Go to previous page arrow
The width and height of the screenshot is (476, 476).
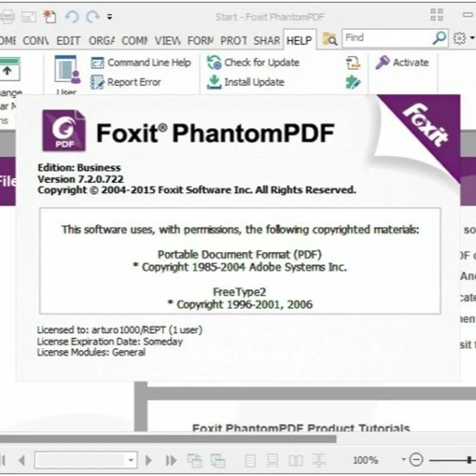[x=21, y=460]
